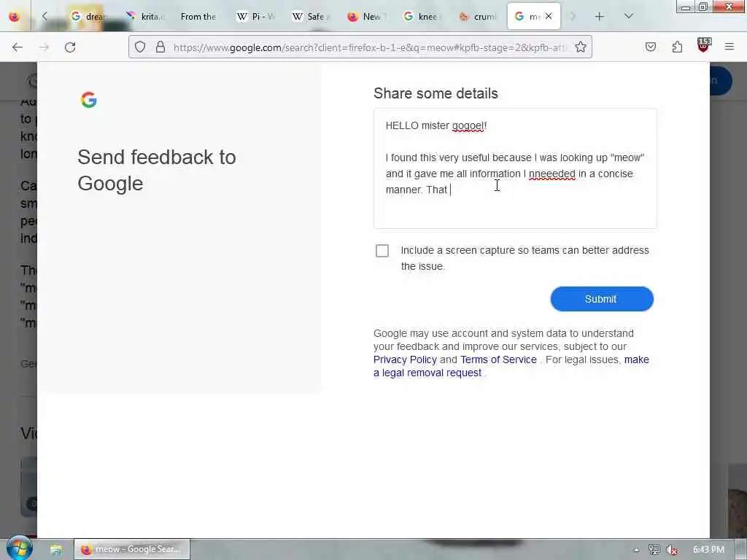Screen dimensions: 747x560
Task: Click the Firefox logo icon in tab bar
Action: click(15, 17)
